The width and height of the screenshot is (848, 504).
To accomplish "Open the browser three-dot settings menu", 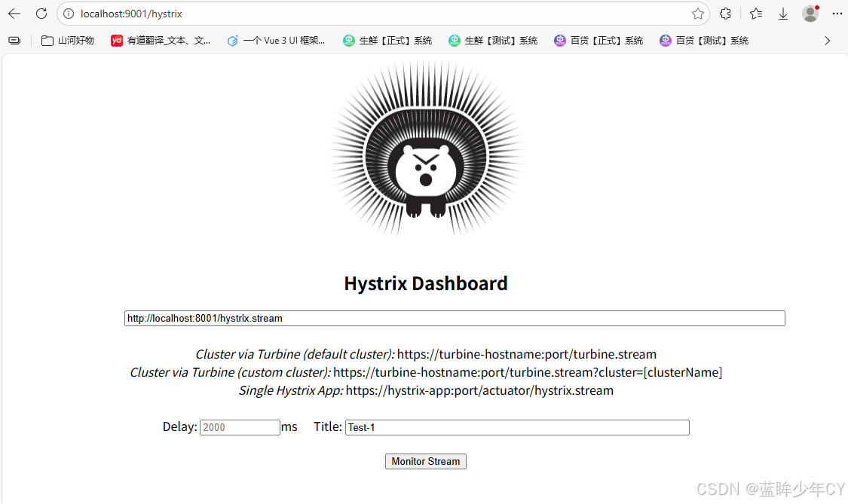I will point(837,14).
